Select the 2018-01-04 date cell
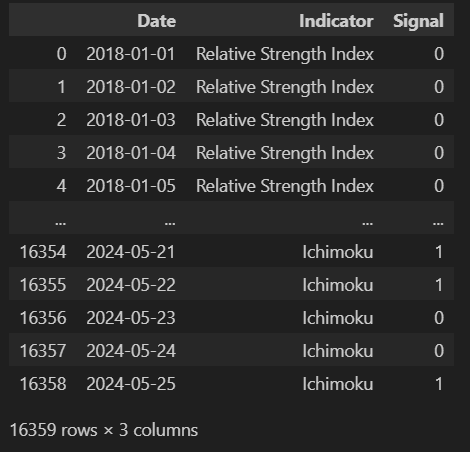Screen dimensions: 470x452 click(x=131, y=153)
